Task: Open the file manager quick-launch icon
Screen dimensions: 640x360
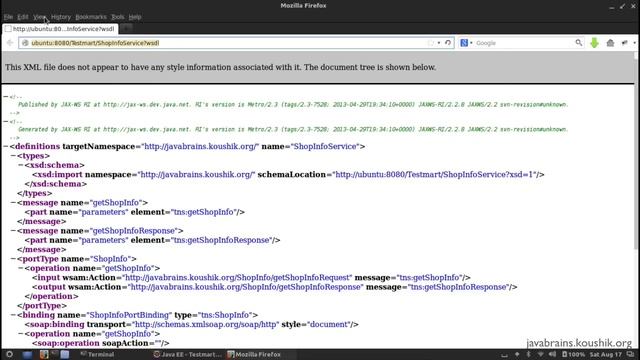Action: coord(64,354)
